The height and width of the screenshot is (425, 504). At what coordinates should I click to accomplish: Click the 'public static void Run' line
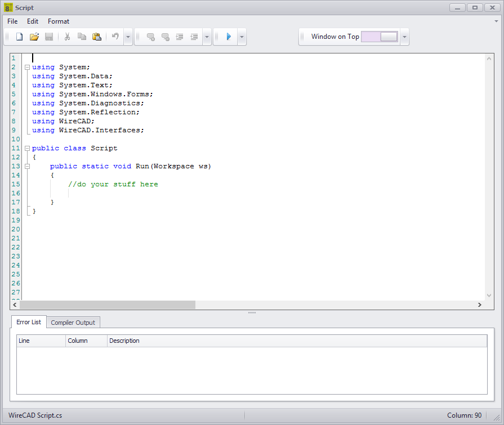pos(130,166)
